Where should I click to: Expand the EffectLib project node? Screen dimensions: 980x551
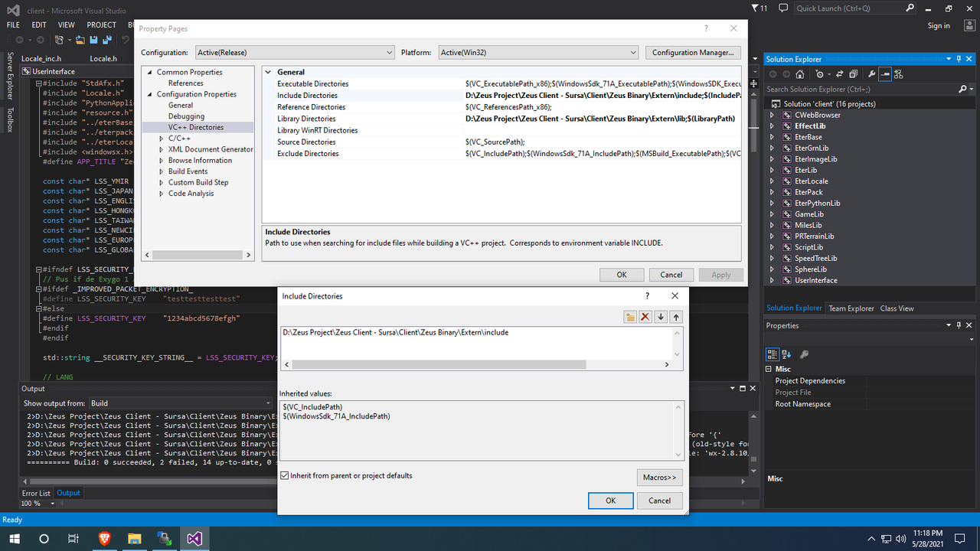click(x=773, y=126)
